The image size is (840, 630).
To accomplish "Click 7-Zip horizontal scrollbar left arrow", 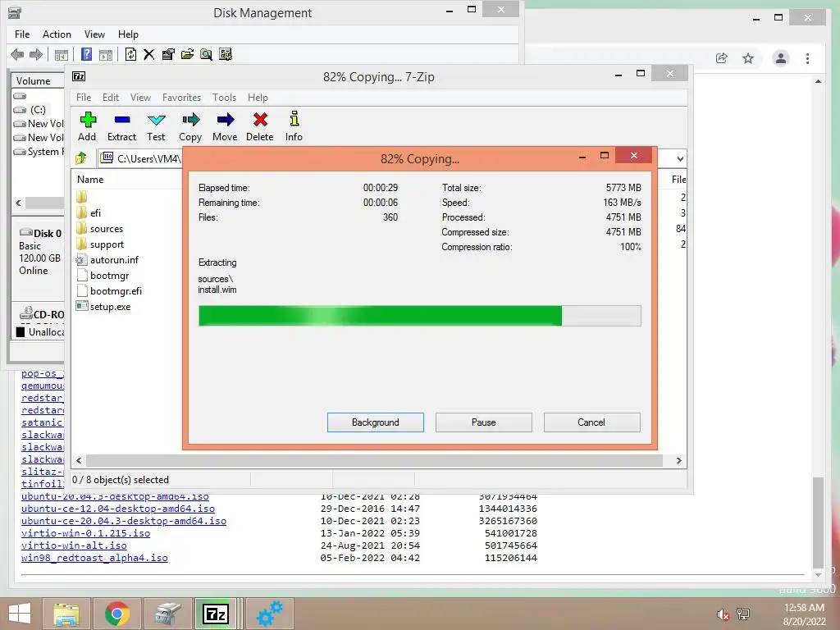I will click(x=79, y=461).
